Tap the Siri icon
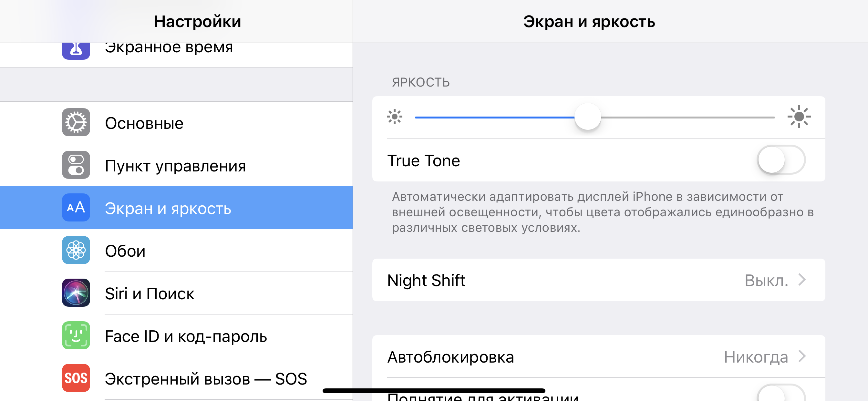 pyautogui.click(x=76, y=293)
